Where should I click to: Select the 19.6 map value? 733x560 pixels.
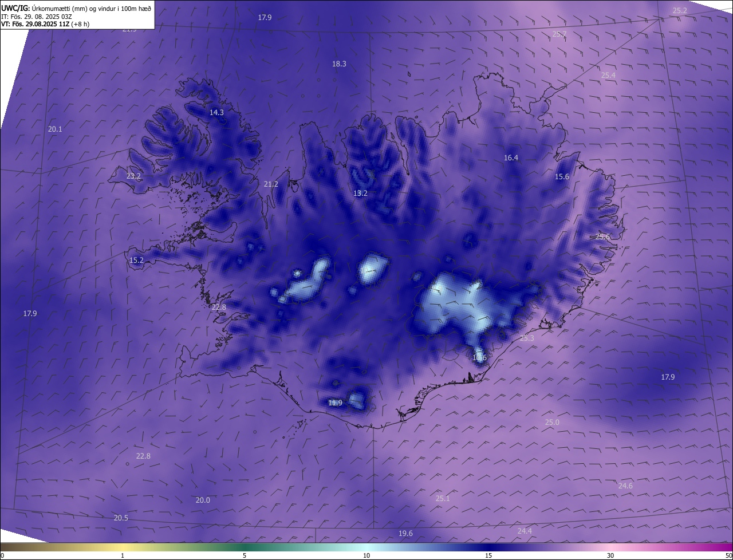tap(405, 533)
